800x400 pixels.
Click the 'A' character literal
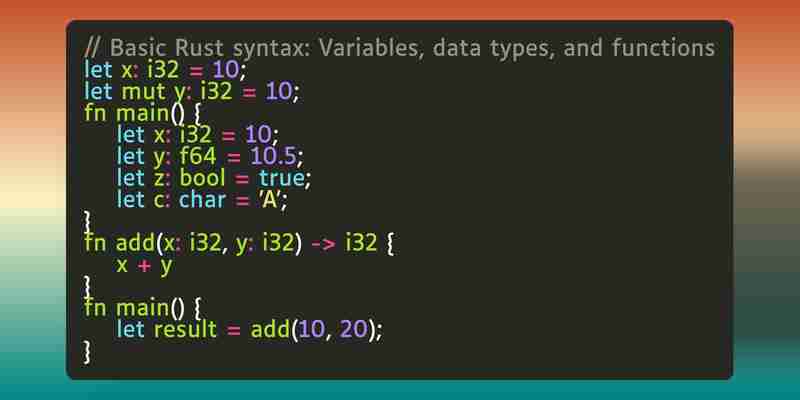click(x=270, y=199)
